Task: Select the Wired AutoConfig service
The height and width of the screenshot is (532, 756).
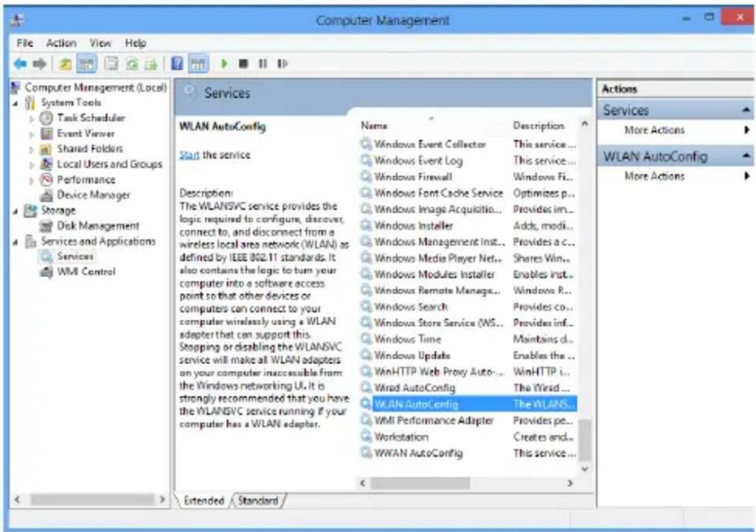Action: (x=415, y=388)
